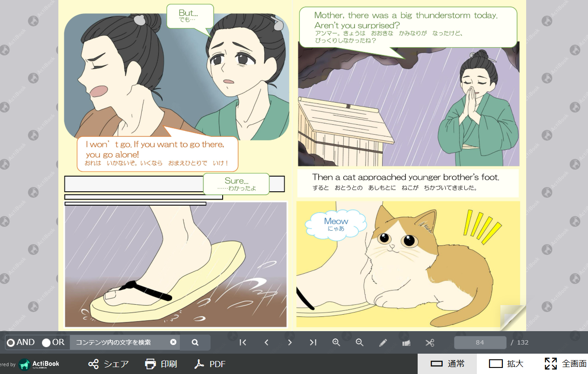Viewport: 588px width, 374px height.
Task: Switch to 拡大 enlarged view mode
Action: pos(506,364)
